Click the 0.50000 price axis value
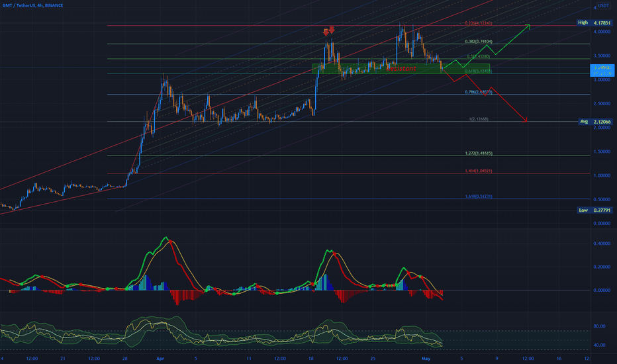 (602, 199)
